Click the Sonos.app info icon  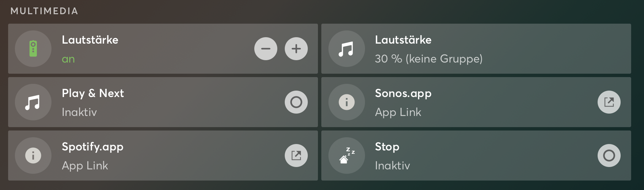pyautogui.click(x=346, y=102)
